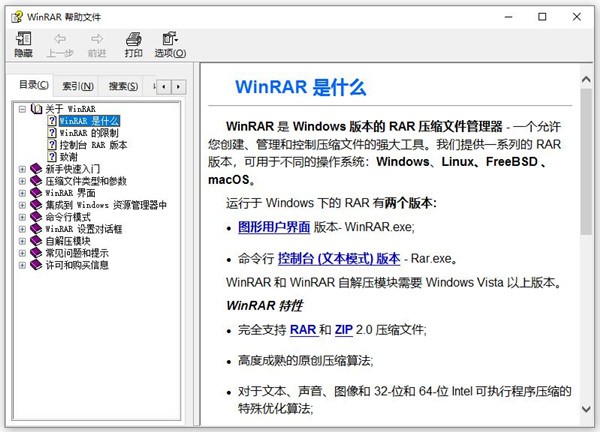Click purple book icon for 集成到 Windows 资源管理器中
Image resolution: width=600 pixels, height=432 pixels.
[x=36, y=205]
